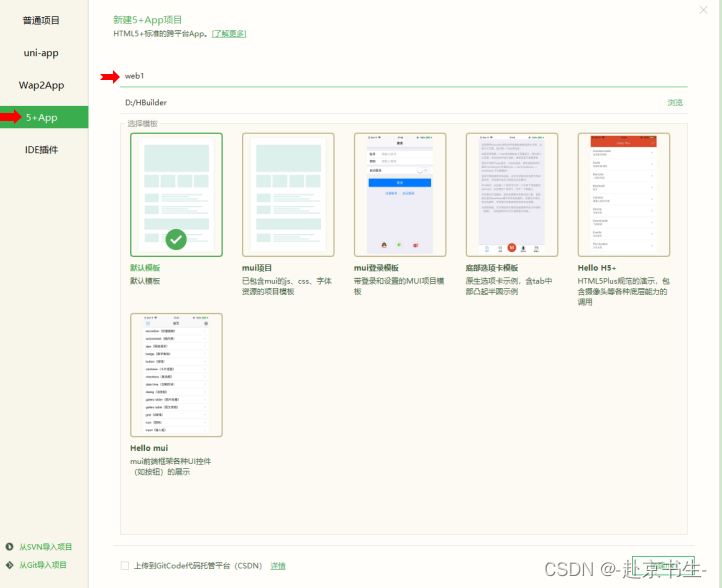Click the mui项目 title label
This screenshot has height=588, width=722.
[x=257, y=268]
